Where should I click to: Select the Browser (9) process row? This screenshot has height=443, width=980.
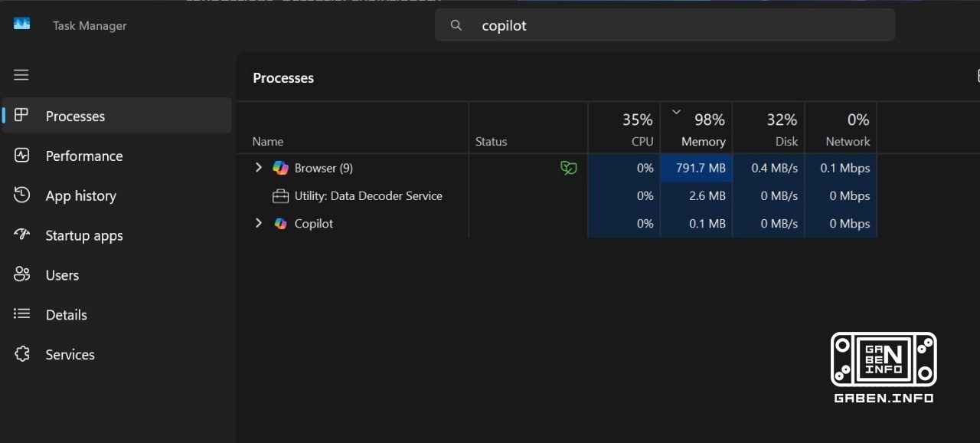557,168
